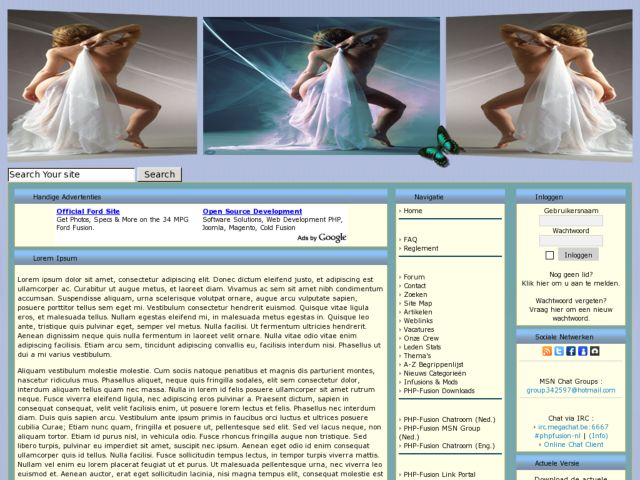Click group342597@hotmail.com email link
This screenshot has width=640, height=480.
click(571, 390)
